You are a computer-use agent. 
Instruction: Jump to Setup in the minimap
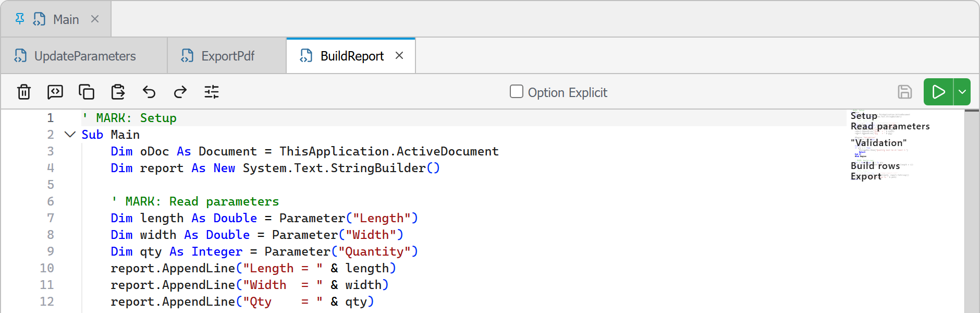coord(864,116)
